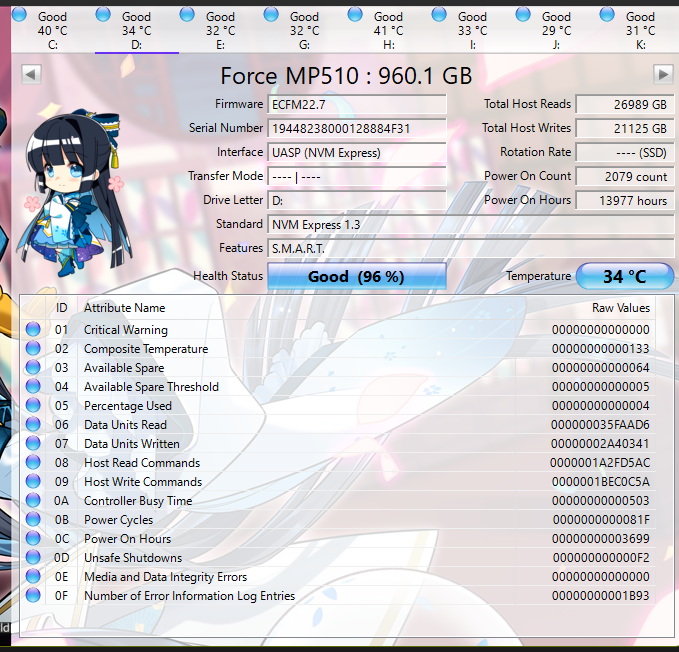The width and height of the screenshot is (679, 652).
Task: Click the E: drive status orb
Action: (x=187, y=14)
